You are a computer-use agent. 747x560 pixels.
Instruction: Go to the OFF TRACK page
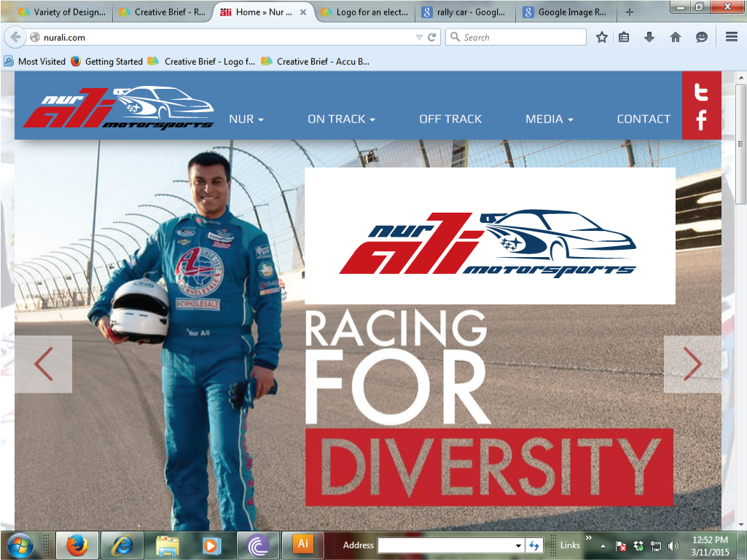coord(450,119)
